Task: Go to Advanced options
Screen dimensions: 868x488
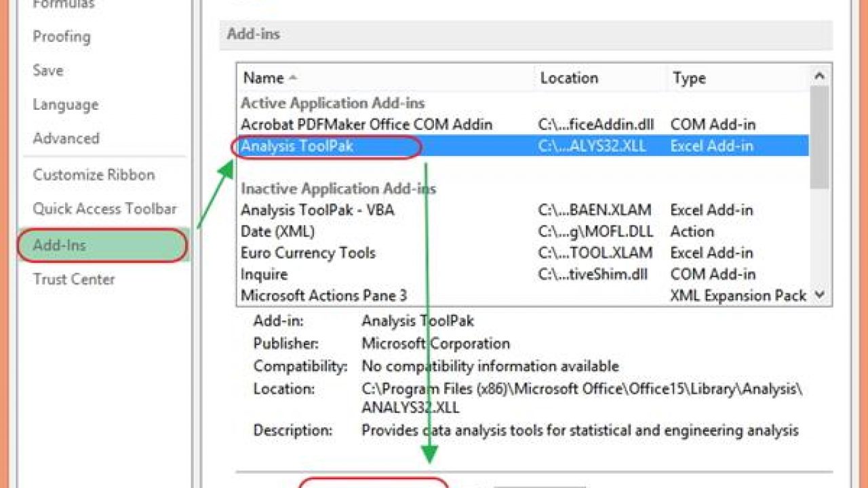Action: coord(66,138)
